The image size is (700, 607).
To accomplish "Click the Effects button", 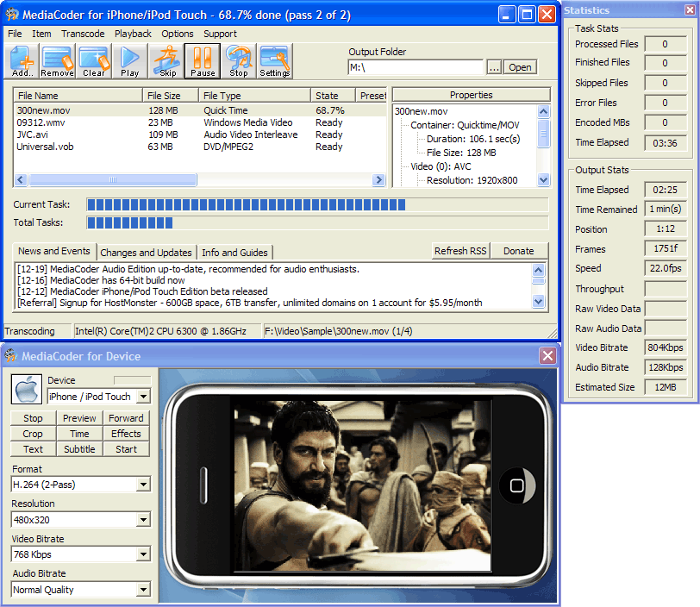I will pos(126,434).
